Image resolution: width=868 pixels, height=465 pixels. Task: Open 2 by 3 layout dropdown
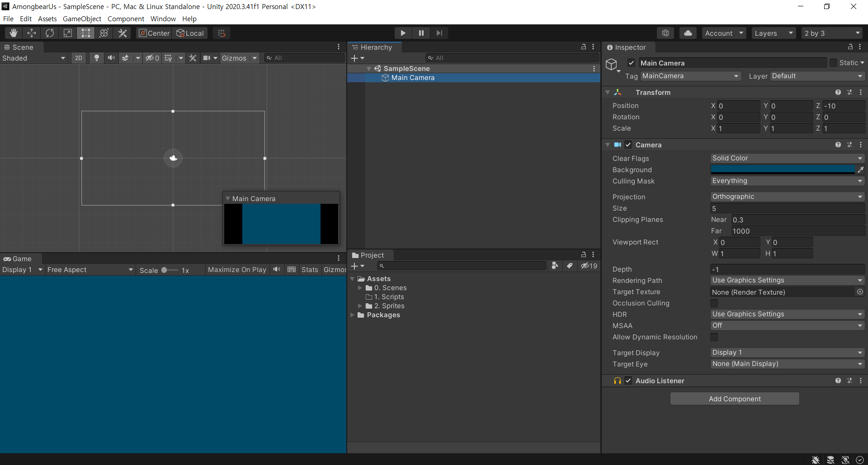pos(832,33)
